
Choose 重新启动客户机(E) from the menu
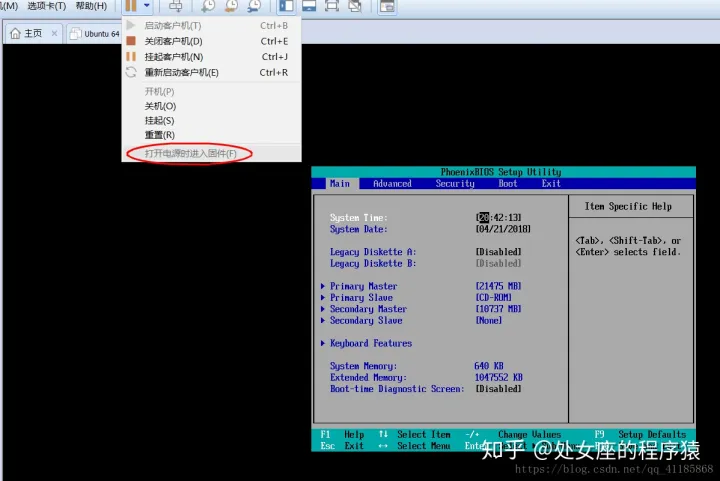point(211,73)
